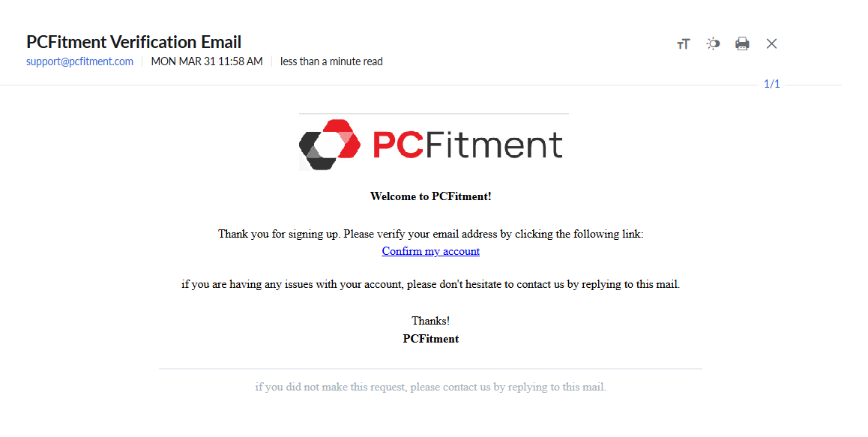Toggle light/dark reading mode
Screen dimensions: 868x437
click(713, 44)
